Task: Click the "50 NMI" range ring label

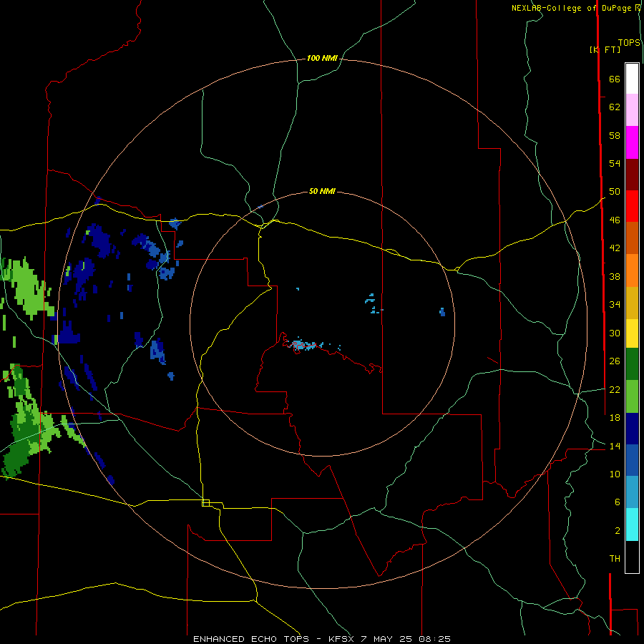Action: [x=322, y=191]
